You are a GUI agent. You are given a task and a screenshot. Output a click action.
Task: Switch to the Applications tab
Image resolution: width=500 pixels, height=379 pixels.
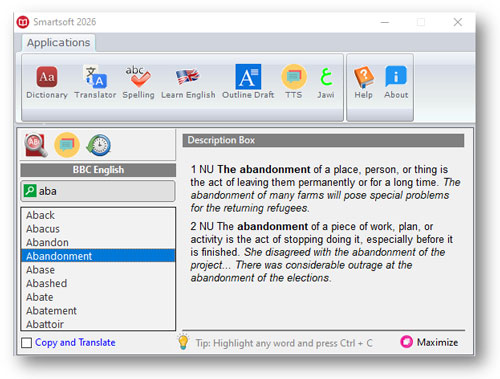point(58,43)
